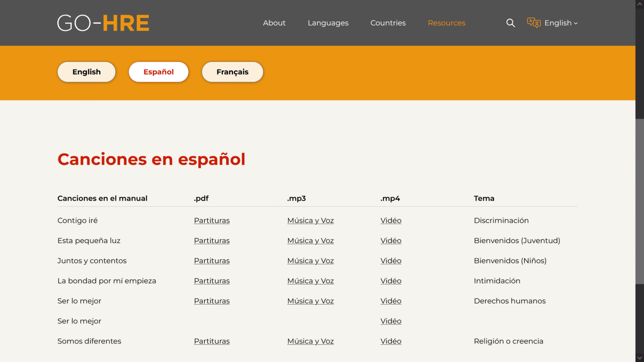The image size is (644, 362).
Task: Select the Español songs tab
Action: tap(159, 72)
